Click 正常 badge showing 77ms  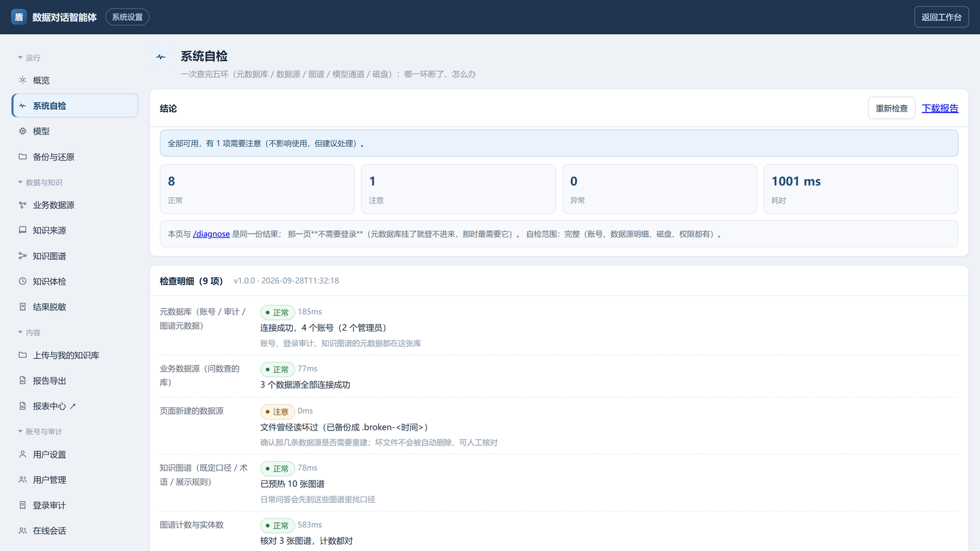[x=277, y=369]
